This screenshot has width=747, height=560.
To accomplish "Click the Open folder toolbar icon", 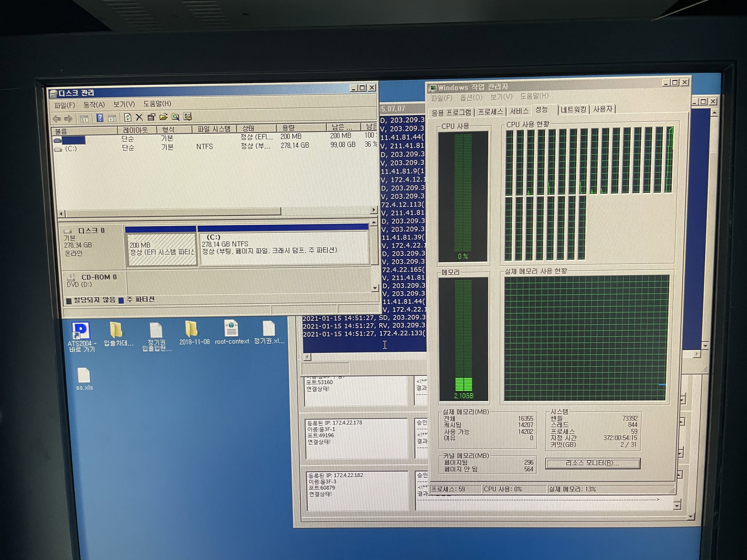I will (163, 117).
